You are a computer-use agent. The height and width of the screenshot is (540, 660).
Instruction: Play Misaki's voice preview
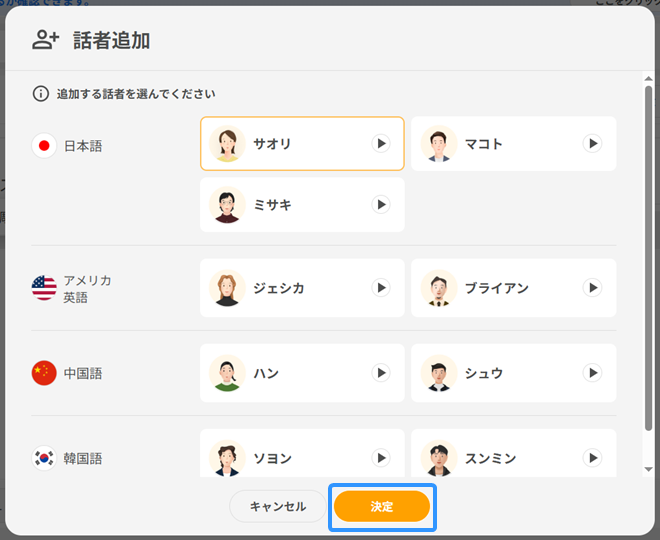tap(381, 205)
